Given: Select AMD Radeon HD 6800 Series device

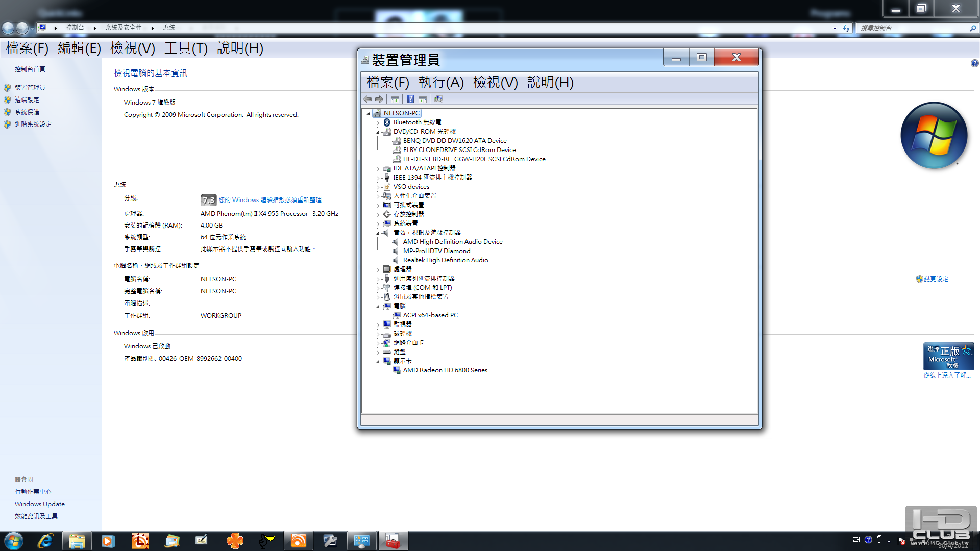Looking at the screenshot, I should [445, 370].
